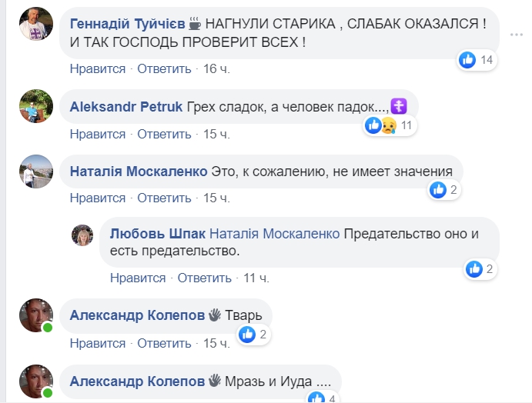The height and width of the screenshot is (403, 532).
Task: Click the crying face reaction on Aleksandr Petruk's comment
Action: (x=389, y=125)
